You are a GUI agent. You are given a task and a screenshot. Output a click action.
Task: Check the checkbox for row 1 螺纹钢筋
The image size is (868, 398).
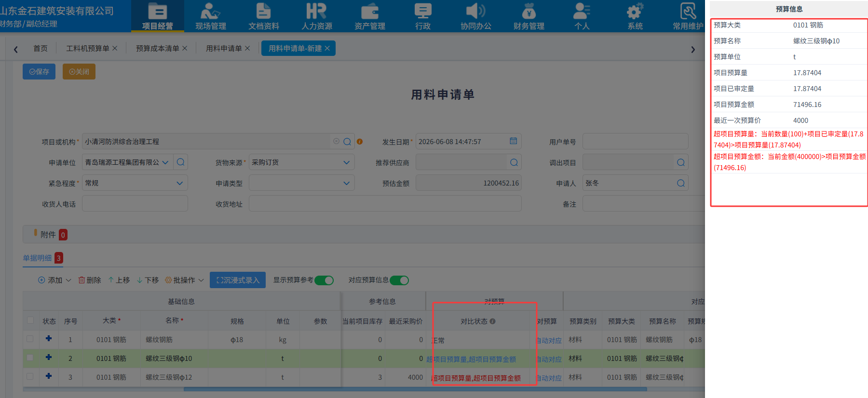point(30,339)
